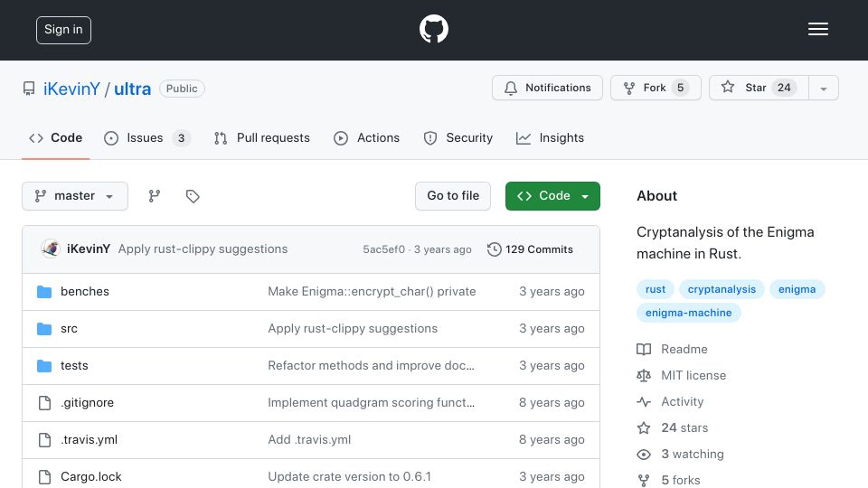Viewport: 868px width, 488px height.
Task: View the 3 watching link
Action: (680, 455)
